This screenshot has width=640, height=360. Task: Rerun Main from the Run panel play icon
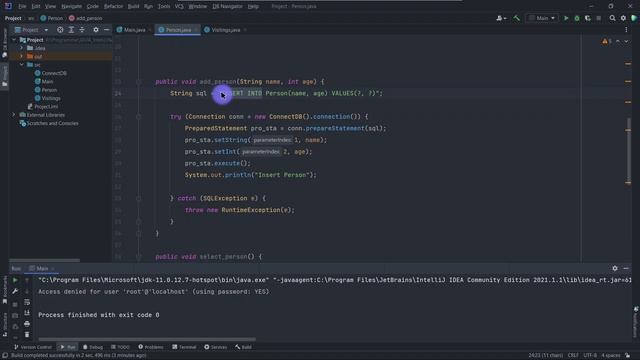click(x=15, y=280)
